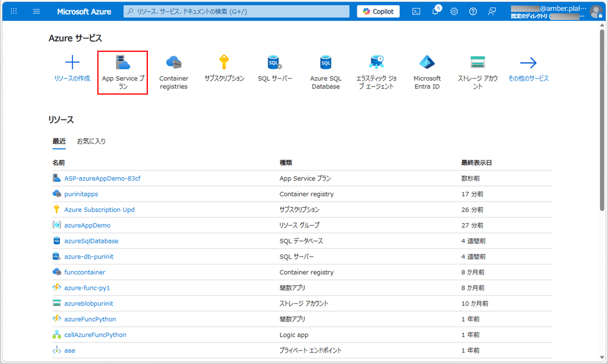The width and height of the screenshot is (608, 364).
Task: Open Cloud Shell from top bar
Action: [416, 11]
